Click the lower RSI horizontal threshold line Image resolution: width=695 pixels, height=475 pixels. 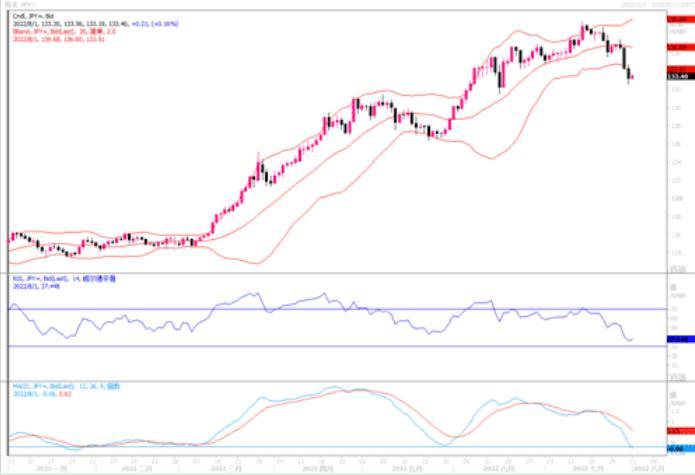click(300, 346)
